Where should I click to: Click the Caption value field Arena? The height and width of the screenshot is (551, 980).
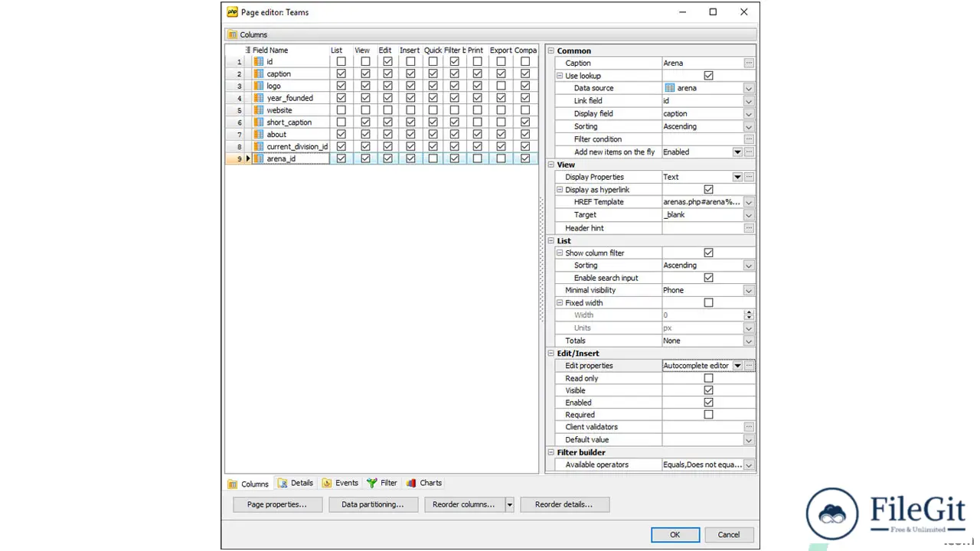pyautogui.click(x=702, y=63)
